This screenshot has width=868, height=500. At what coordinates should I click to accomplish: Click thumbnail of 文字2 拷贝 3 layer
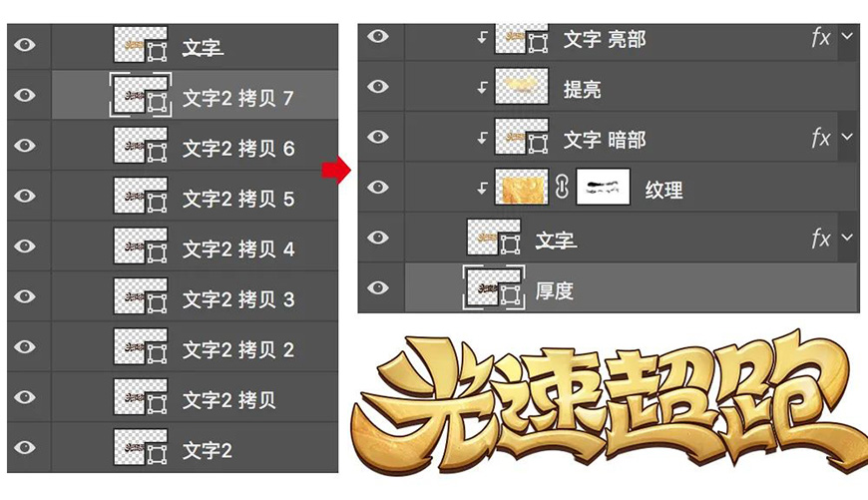(x=141, y=296)
